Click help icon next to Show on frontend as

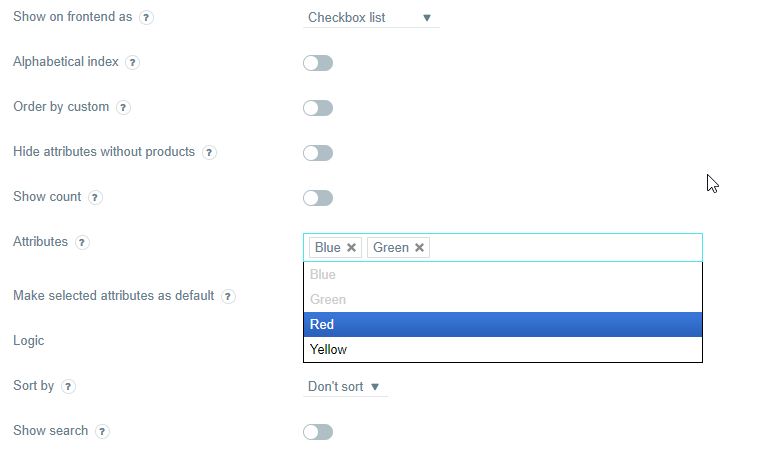(146, 18)
